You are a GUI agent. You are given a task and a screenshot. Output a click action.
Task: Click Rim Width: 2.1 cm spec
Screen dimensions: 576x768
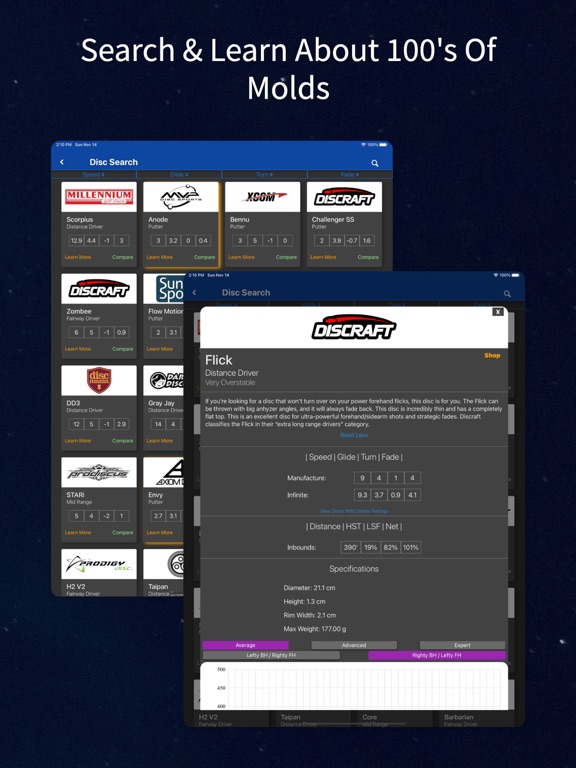tap(310, 615)
